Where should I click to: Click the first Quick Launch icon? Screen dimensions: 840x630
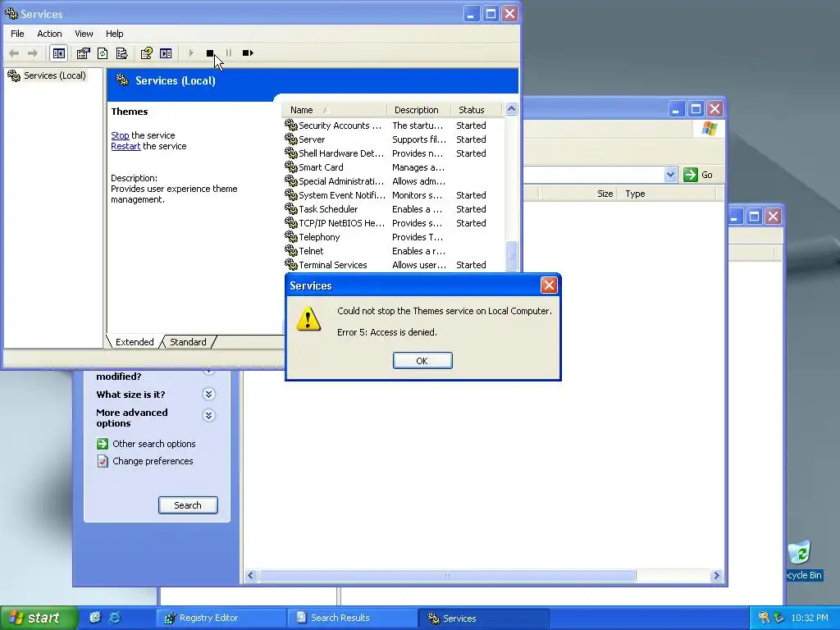click(95, 618)
